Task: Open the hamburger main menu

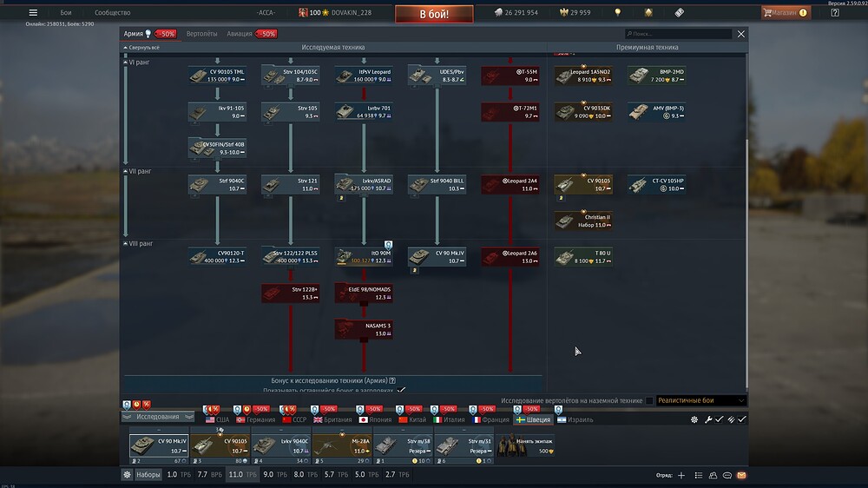Action: click(33, 12)
